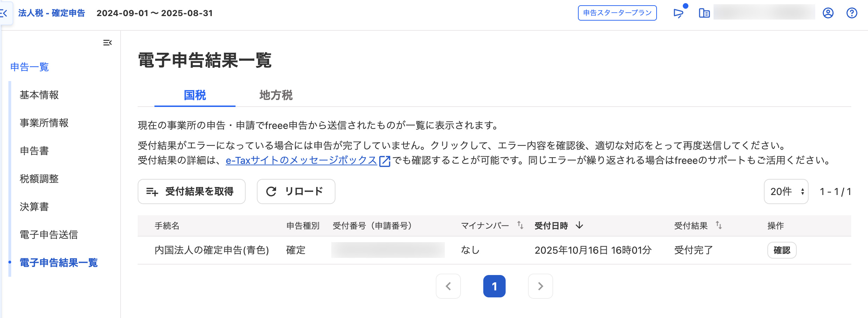Collapse the sidebar using the menu icon

107,43
